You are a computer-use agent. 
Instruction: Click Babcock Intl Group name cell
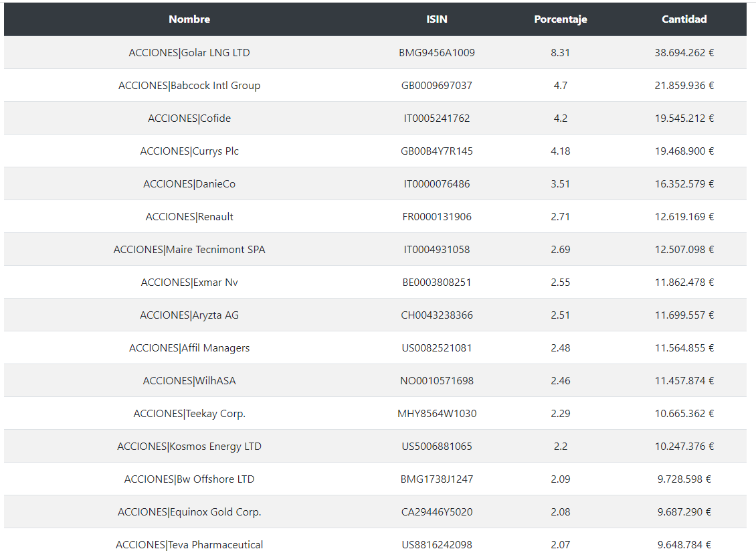coord(189,85)
